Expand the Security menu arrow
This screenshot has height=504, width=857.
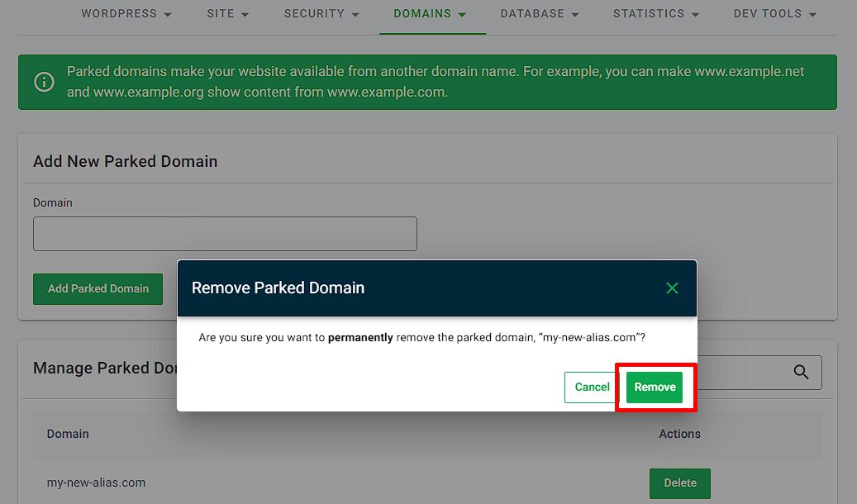coord(355,15)
